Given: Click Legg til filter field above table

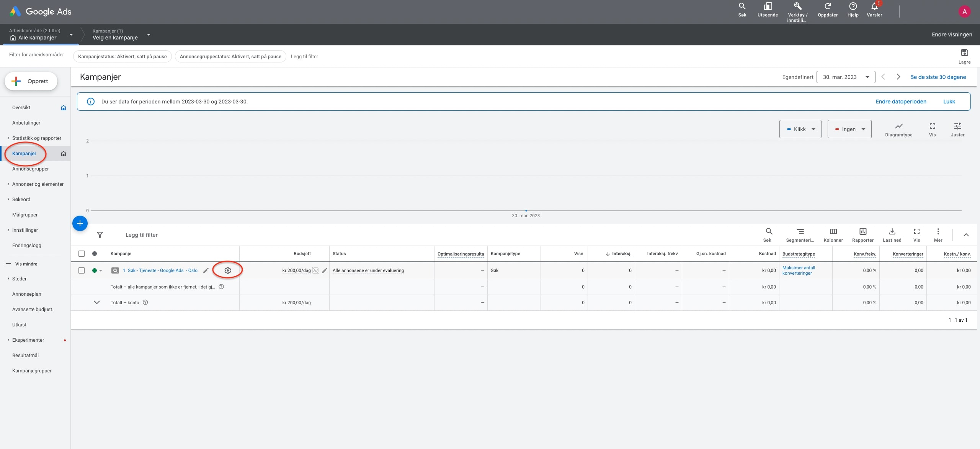Looking at the screenshot, I should click(142, 235).
